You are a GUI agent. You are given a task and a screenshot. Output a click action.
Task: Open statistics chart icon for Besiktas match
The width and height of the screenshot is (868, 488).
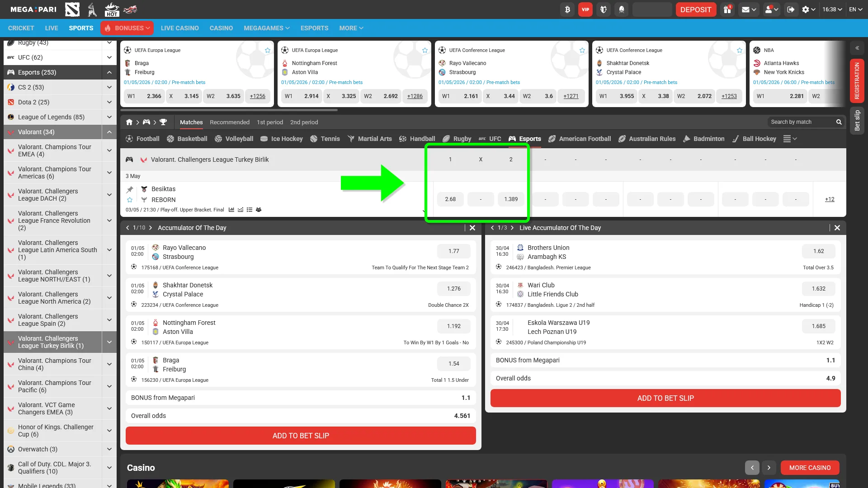231,210
